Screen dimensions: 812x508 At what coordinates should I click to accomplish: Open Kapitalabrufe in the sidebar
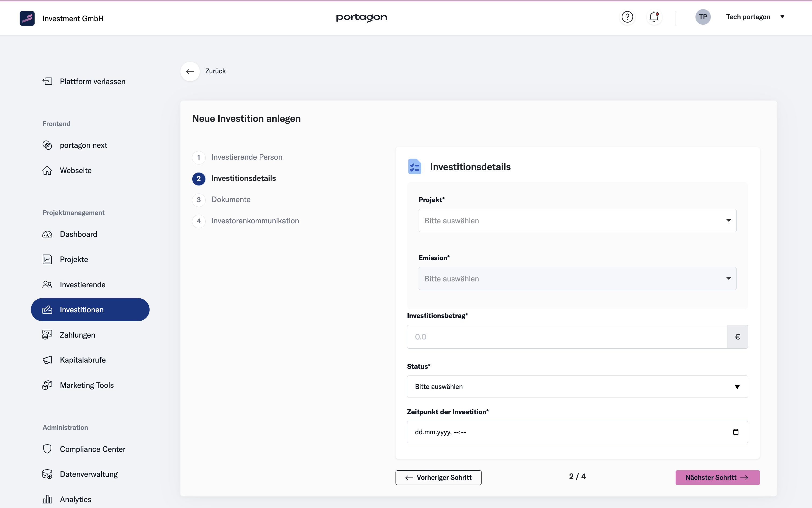tap(90, 360)
